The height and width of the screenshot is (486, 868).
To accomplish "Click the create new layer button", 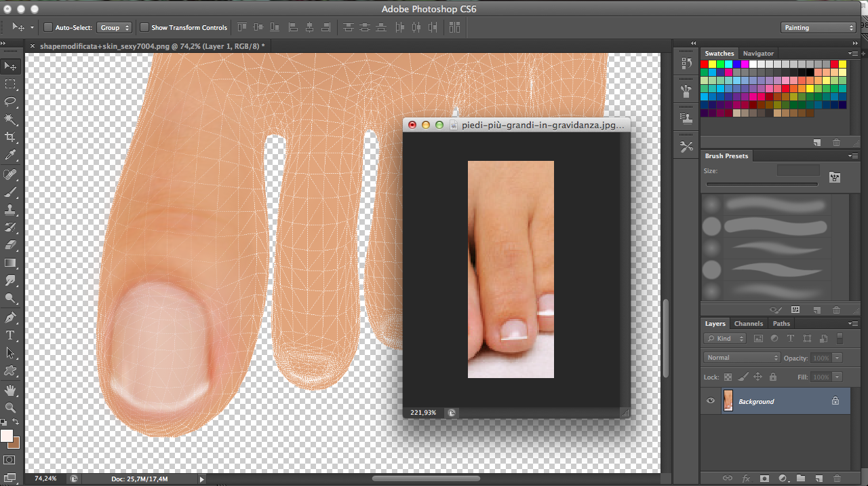I will [818, 479].
